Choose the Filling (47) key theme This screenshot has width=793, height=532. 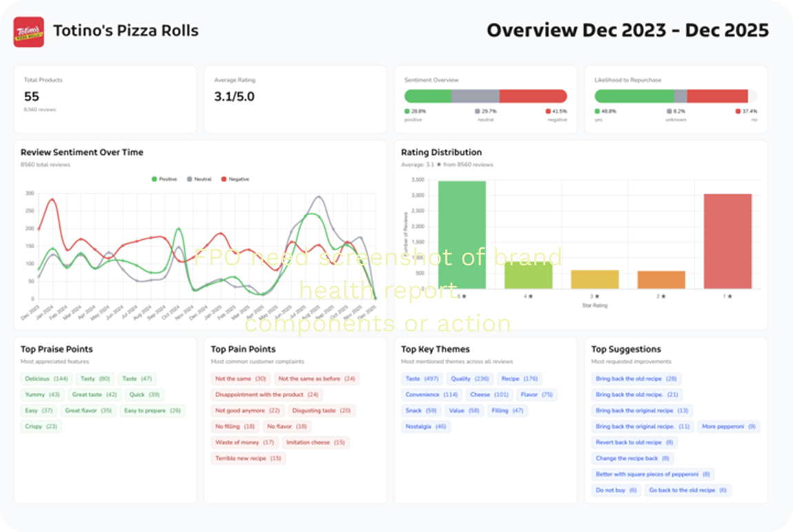tap(508, 411)
